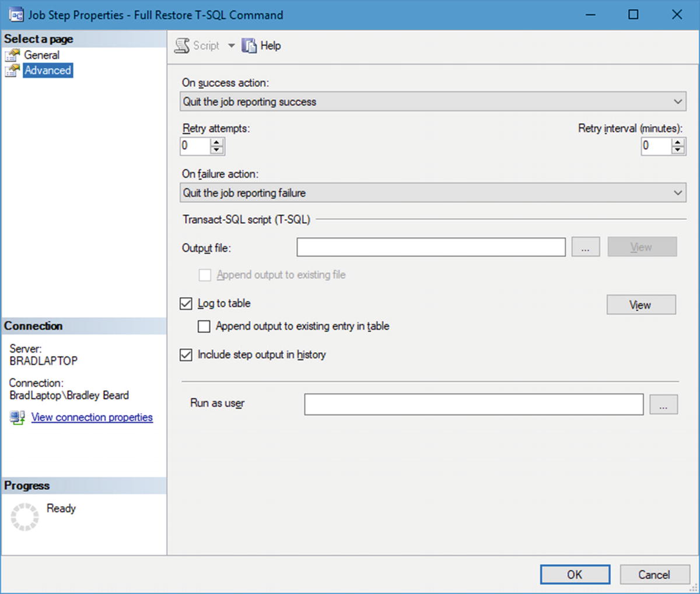This screenshot has width=700, height=594.
Task: Click the Script toolbar icon
Action: click(x=182, y=45)
